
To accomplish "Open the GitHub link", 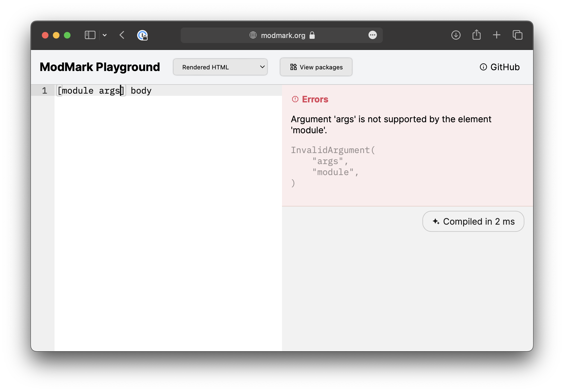I will pyautogui.click(x=505, y=67).
